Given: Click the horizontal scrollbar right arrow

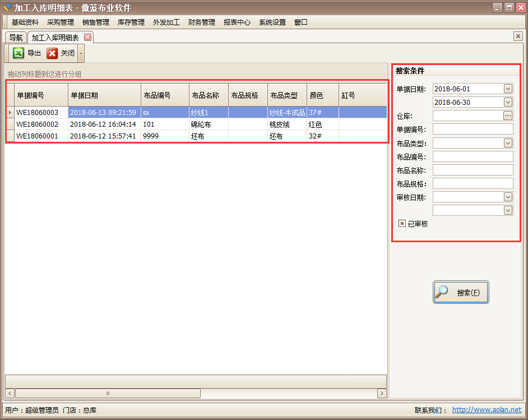Looking at the screenshot, I should click(x=382, y=394).
